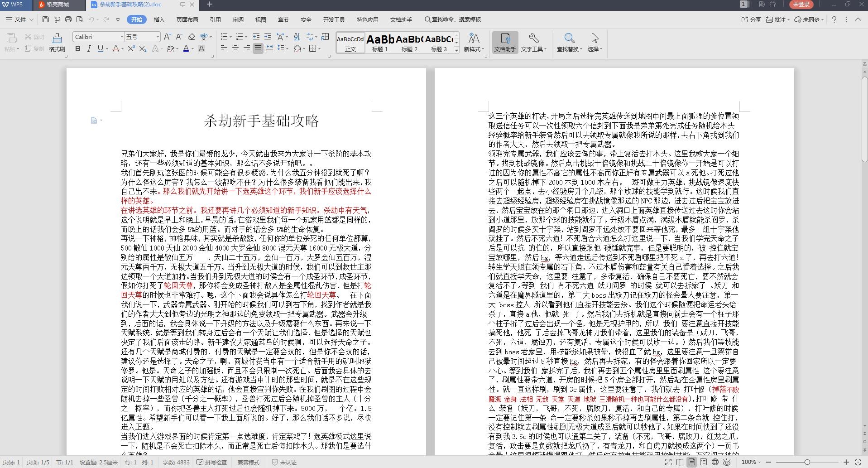The height and width of the screenshot is (468, 868).
Task: Switch to full screen view icon in status bar
Action: pos(668,462)
